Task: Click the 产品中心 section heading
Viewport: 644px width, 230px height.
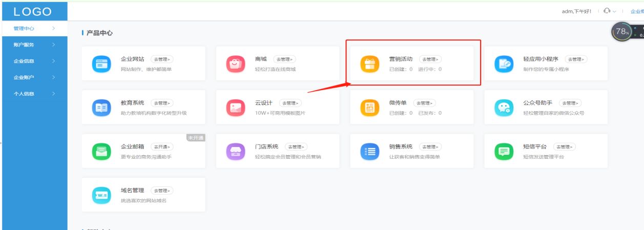Action: 99,33
